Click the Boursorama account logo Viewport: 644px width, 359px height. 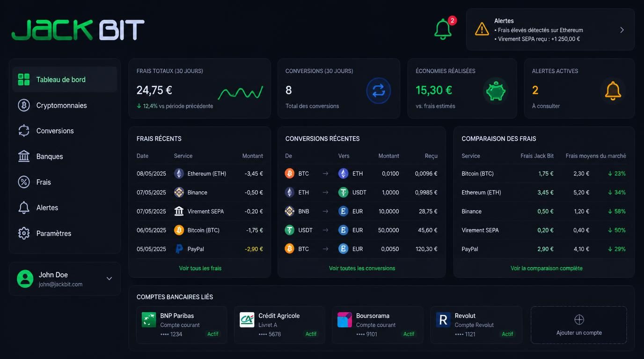tap(344, 320)
